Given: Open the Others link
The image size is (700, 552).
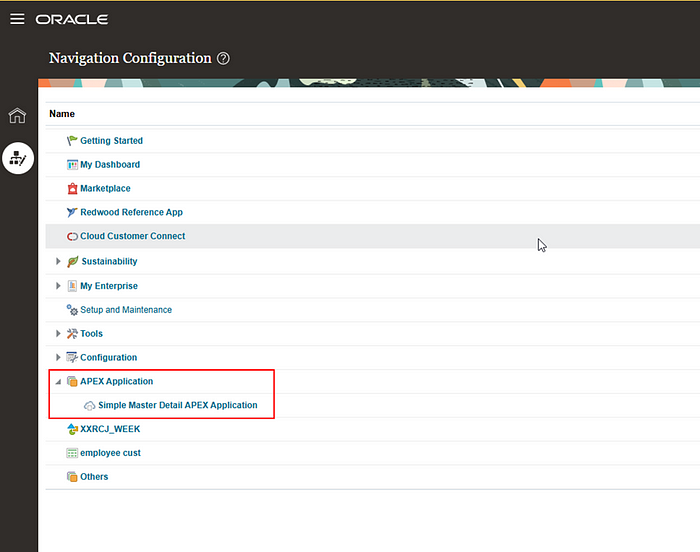Looking at the screenshot, I should click(94, 477).
